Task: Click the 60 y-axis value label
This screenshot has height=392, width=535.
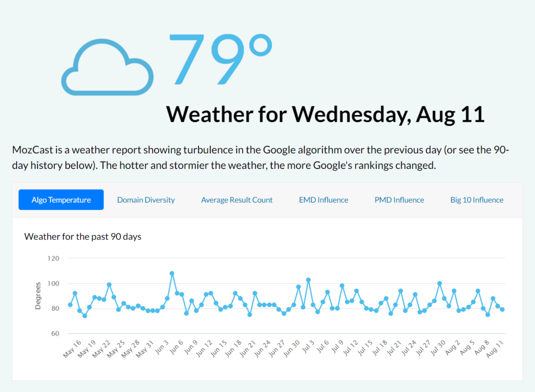Action: click(x=55, y=333)
